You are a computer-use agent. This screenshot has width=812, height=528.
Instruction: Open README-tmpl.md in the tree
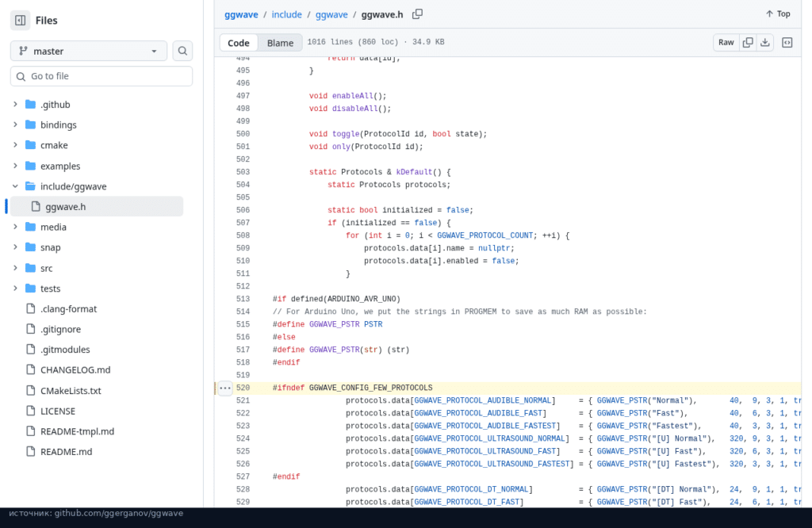coord(78,431)
